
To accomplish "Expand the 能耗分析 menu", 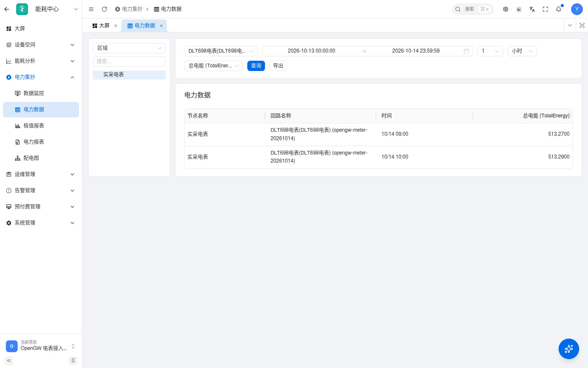I will tap(41, 61).
